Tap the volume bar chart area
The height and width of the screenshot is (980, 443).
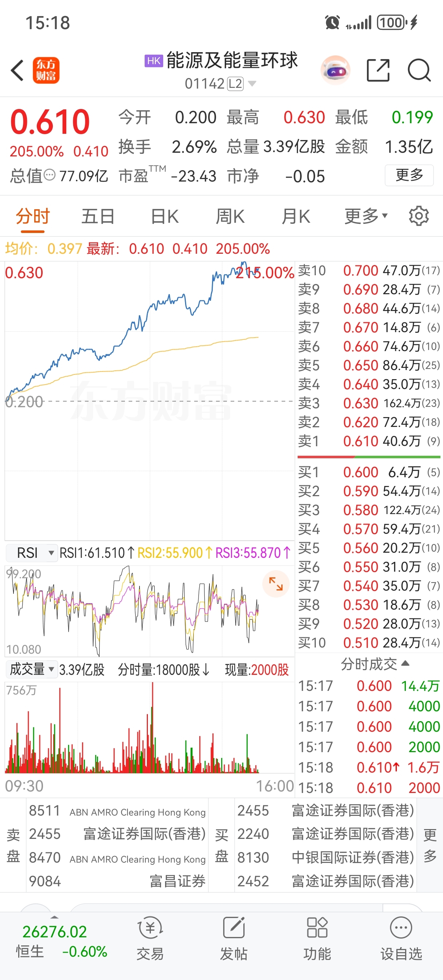(149, 727)
